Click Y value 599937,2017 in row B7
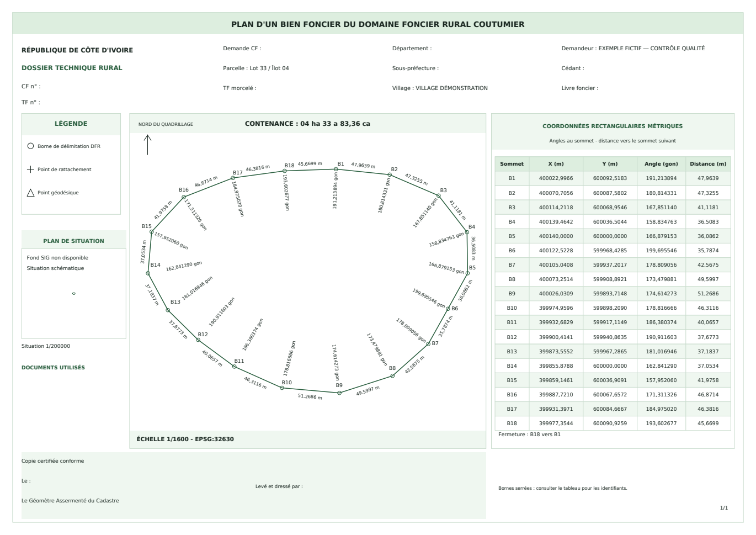756x535 pixels. (610, 265)
